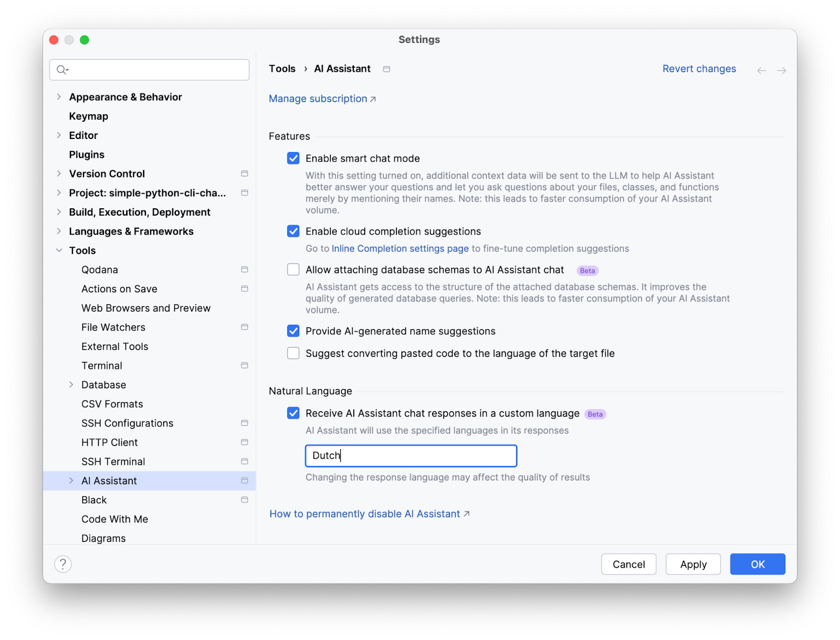Click the project-level icon beside AI Assistant breadcrumb
Screen dimensions: 840x640
pyautogui.click(x=386, y=69)
